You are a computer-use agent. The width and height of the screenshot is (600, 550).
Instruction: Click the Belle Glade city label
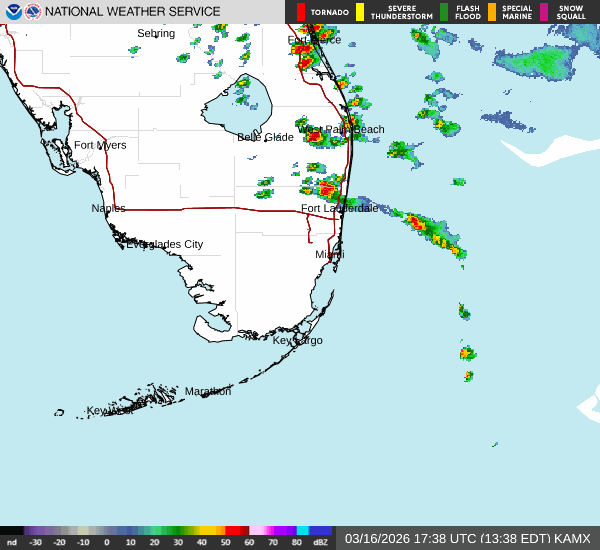click(x=265, y=137)
